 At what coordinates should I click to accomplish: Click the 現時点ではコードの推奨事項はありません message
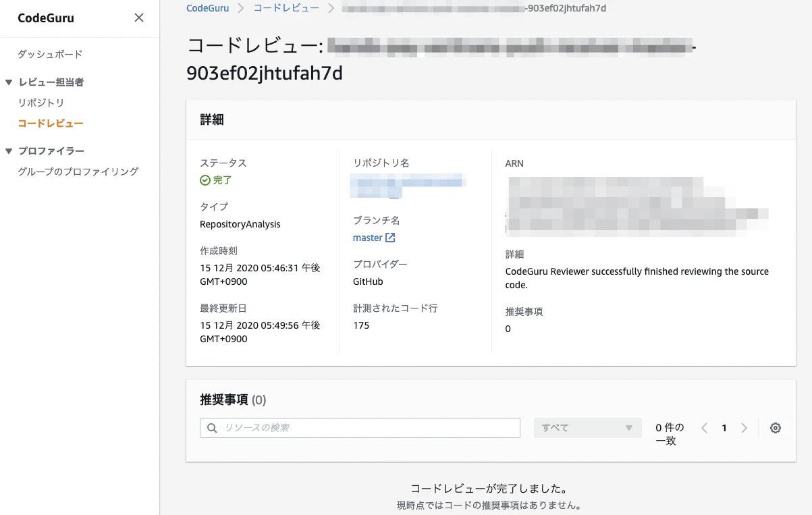tap(489, 505)
